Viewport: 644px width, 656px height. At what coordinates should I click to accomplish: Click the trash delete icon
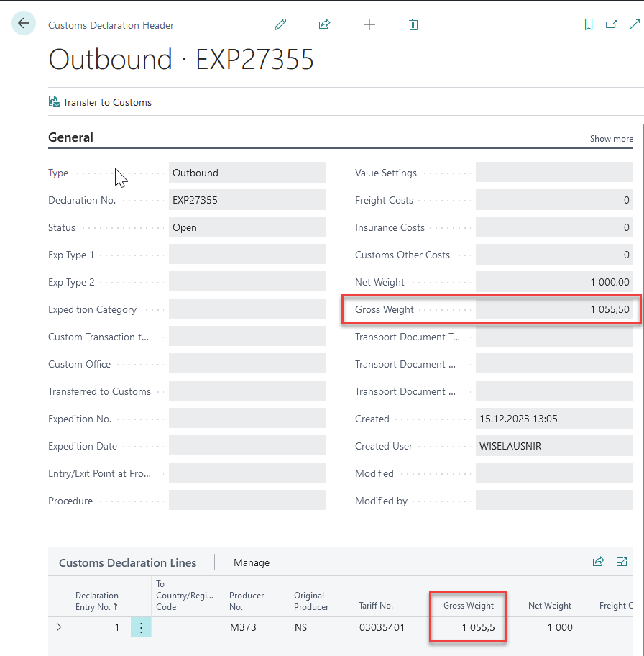(x=413, y=24)
